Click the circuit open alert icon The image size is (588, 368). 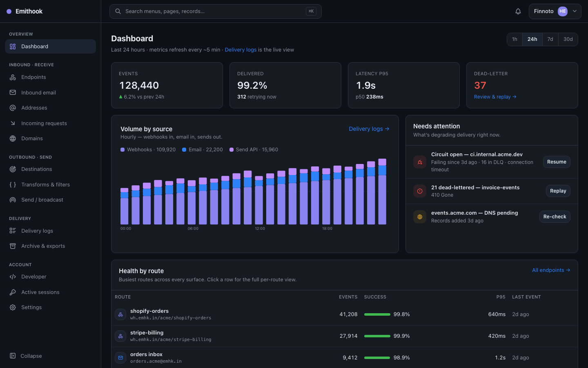point(420,162)
